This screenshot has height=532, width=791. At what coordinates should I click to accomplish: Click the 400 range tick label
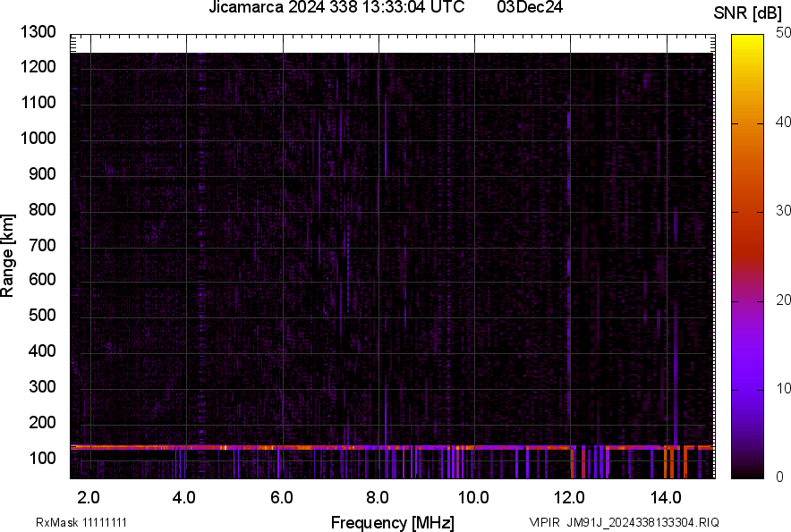click(41, 352)
